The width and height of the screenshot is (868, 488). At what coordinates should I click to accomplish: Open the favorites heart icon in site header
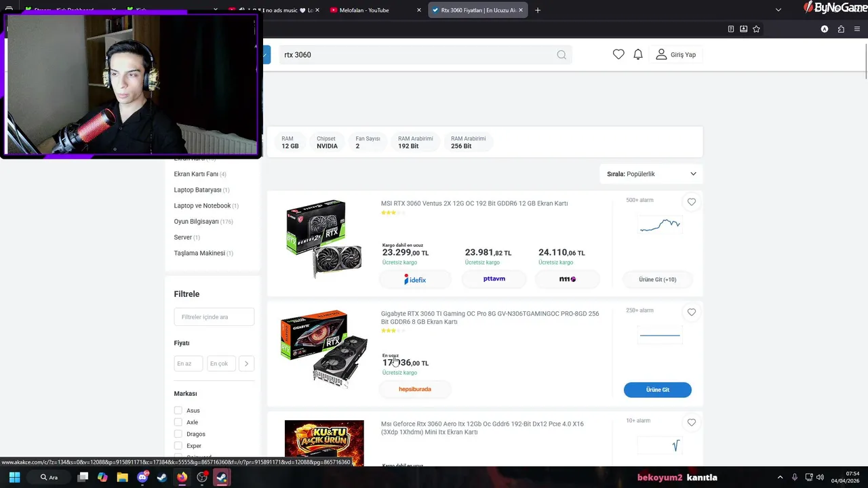618,54
